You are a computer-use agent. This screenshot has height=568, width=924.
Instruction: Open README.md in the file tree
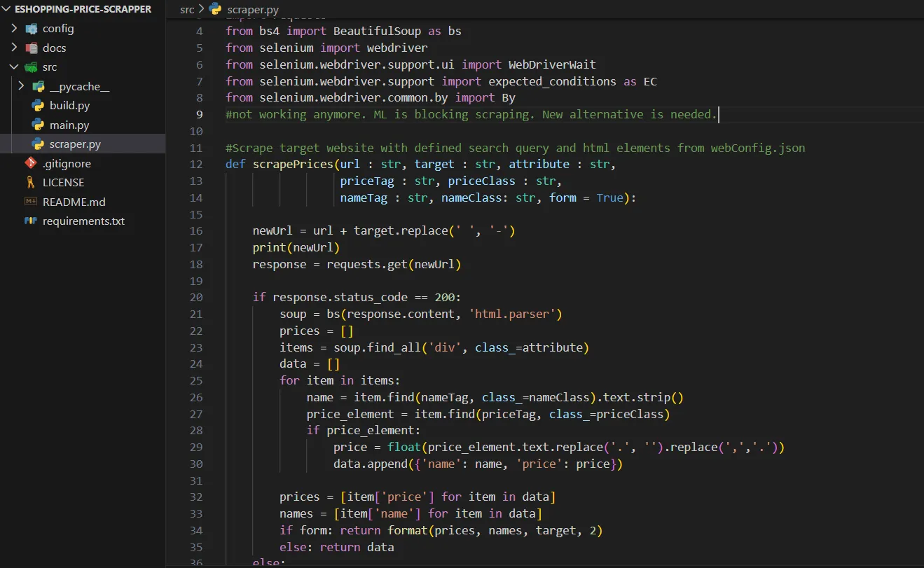pos(74,202)
